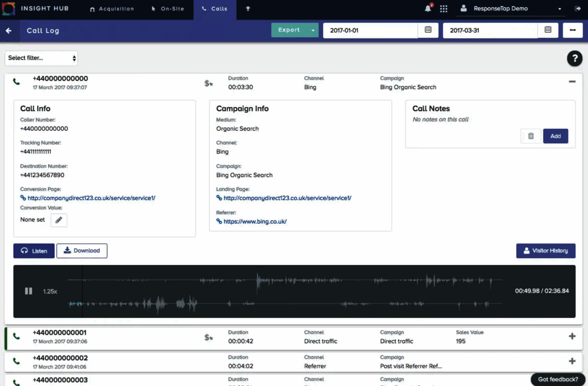
Task: Open the Select filter dropdown
Action: pos(41,58)
